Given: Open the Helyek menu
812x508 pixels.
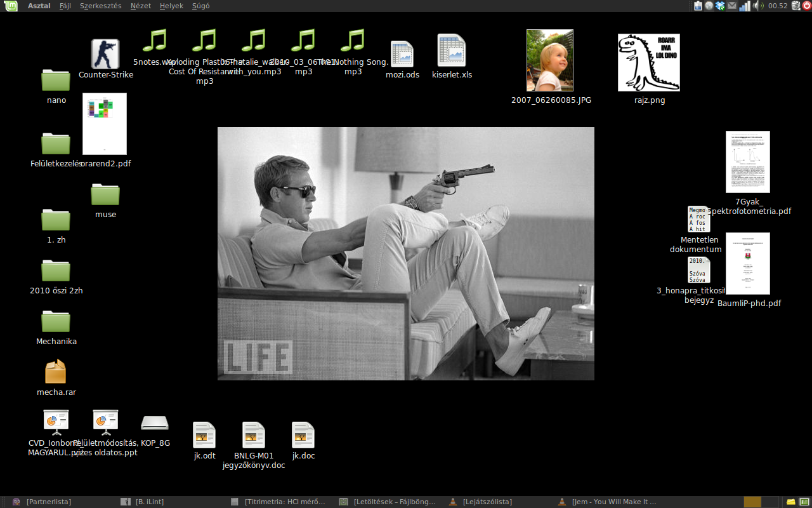Looking at the screenshot, I should 171,6.
